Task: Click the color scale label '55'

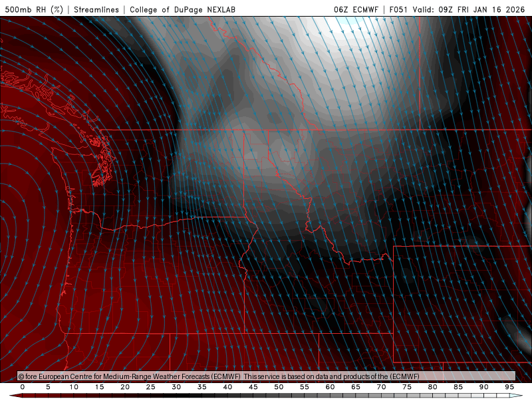Action: (x=305, y=387)
